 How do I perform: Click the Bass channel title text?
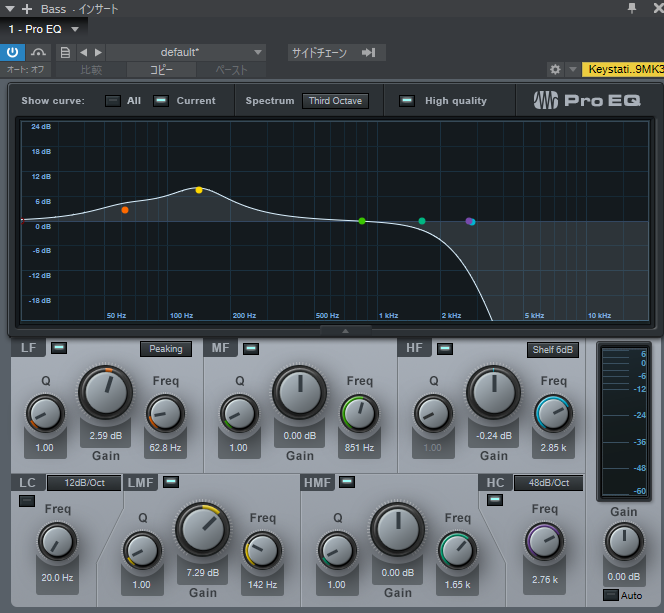(x=53, y=9)
